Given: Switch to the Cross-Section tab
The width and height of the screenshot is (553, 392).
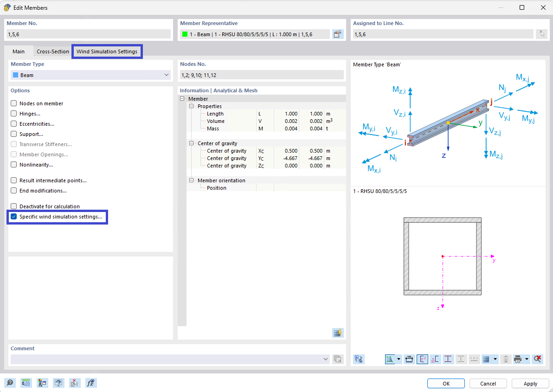Looking at the screenshot, I should click(52, 51).
